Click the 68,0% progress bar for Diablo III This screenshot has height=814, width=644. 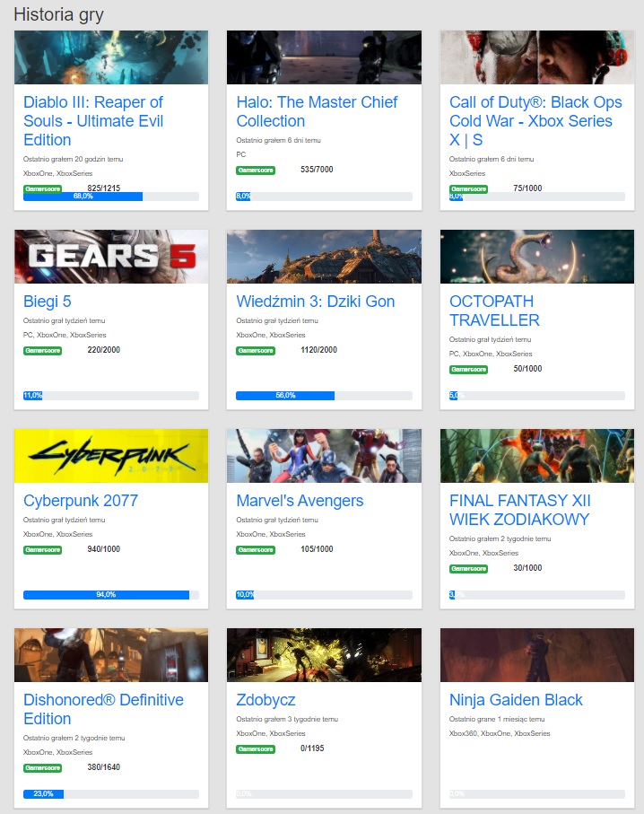point(111,197)
